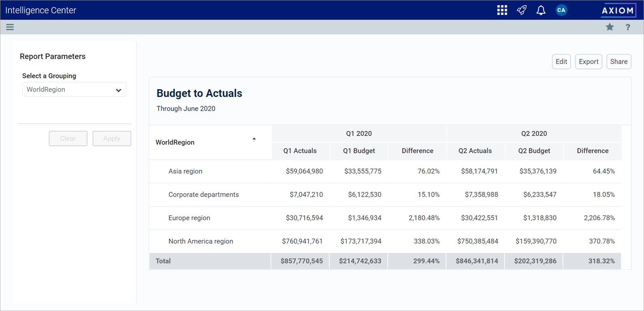This screenshot has height=311, width=644.
Task: Select the Q2 2020 group header
Action: [x=534, y=134]
